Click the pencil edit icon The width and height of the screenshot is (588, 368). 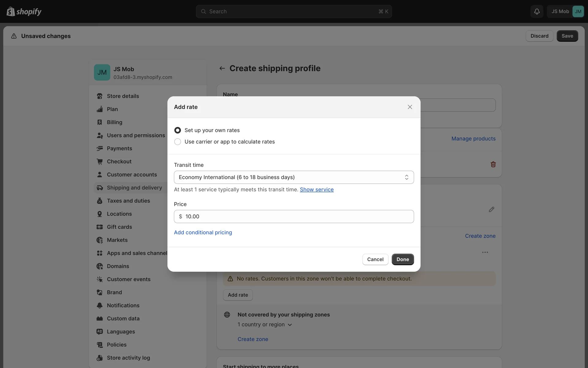click(x=491, y=209)
